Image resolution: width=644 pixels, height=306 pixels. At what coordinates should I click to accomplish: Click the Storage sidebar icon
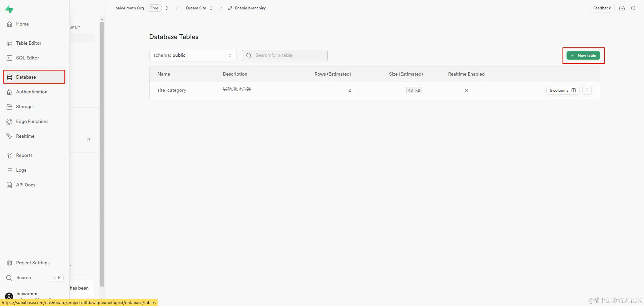(x=9, y=107)
